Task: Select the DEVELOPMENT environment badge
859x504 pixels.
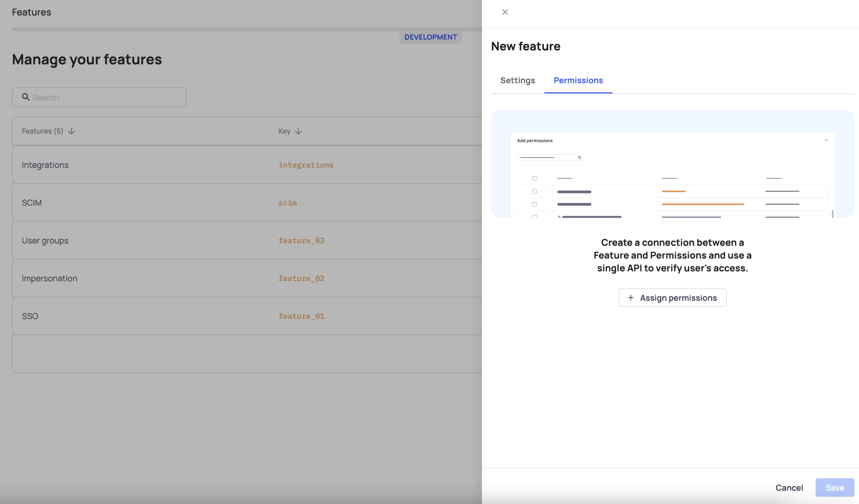Action: pos(431,37)
